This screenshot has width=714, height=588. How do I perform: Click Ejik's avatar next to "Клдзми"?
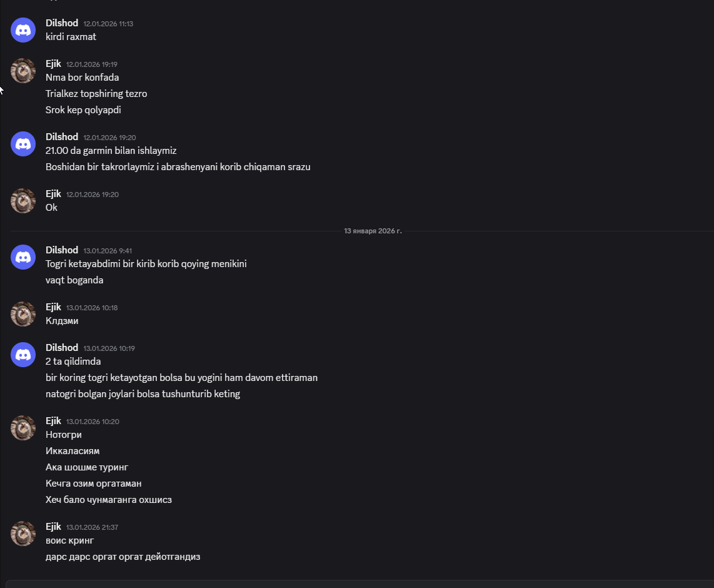[23, 314]
